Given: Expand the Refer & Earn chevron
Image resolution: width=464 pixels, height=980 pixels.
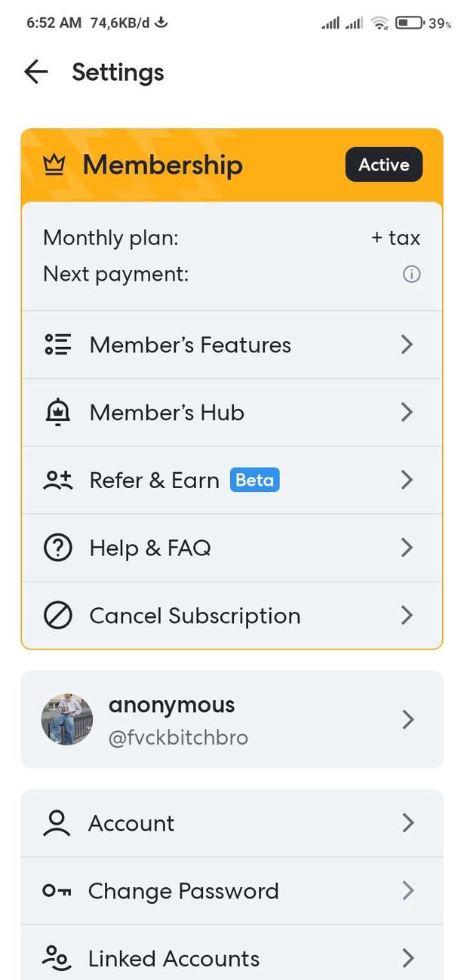Looking at the screenshot, I should point(407,480).
